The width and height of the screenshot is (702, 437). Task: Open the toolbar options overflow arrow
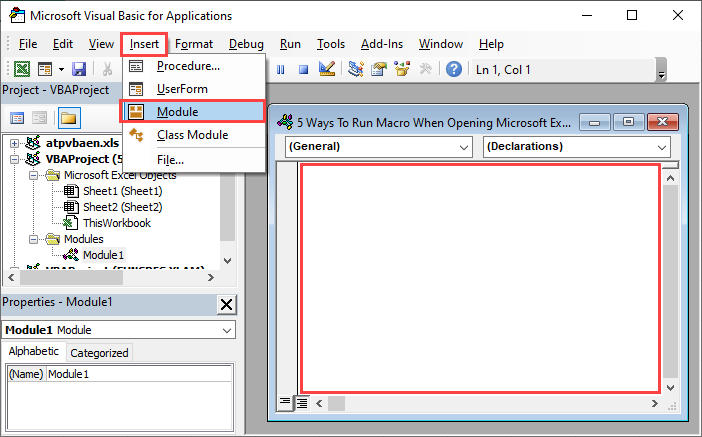click(661, 70)
